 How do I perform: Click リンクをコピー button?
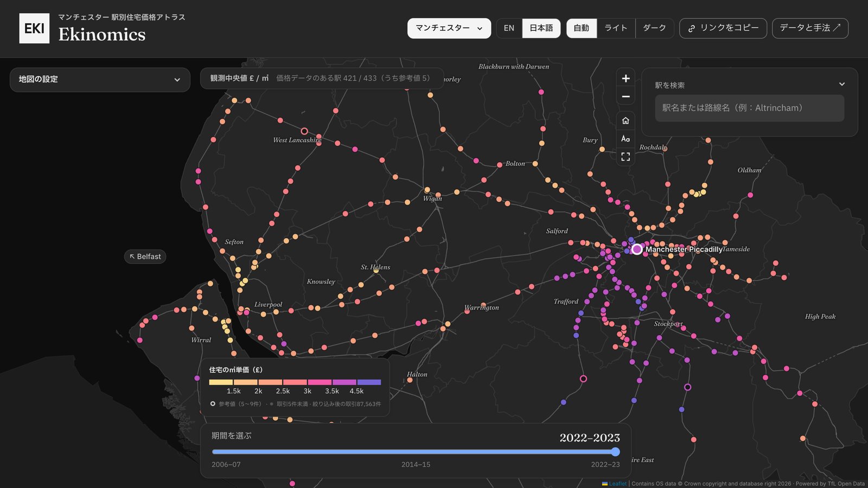(x=723, y=28)
